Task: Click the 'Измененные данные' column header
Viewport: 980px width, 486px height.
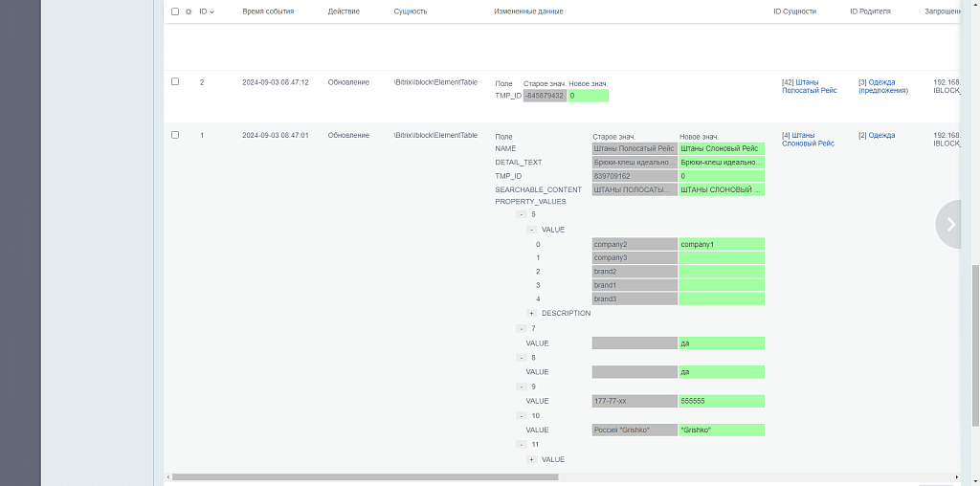Action: pyautogui.click(x=528, y=11)
